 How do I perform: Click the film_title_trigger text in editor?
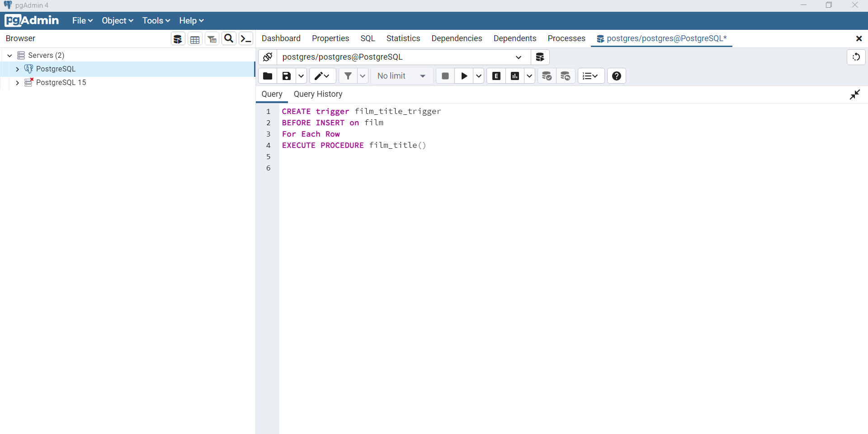pos(398,112)
